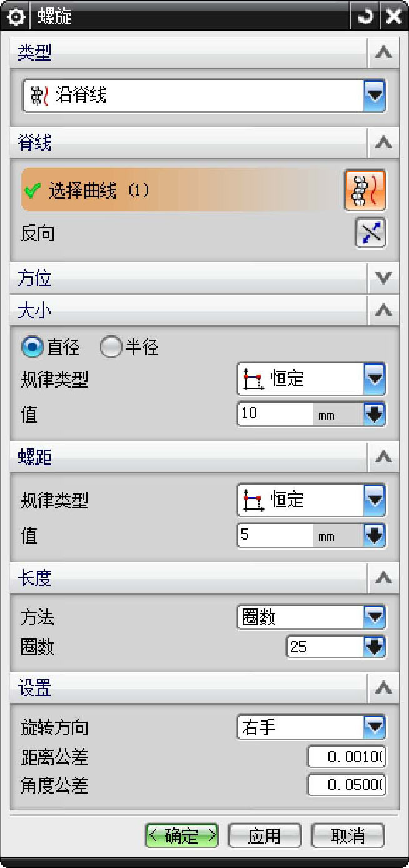Click the reset dialog arrow icon
Image resolution: width=409 pixels, height=868 pixels.
364,16
